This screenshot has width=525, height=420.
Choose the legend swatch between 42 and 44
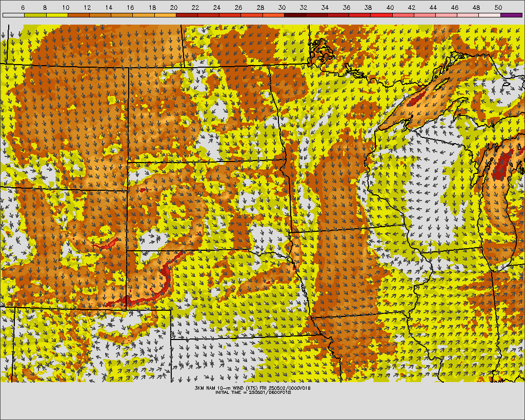pyautogui.click(x=425, y=15)
